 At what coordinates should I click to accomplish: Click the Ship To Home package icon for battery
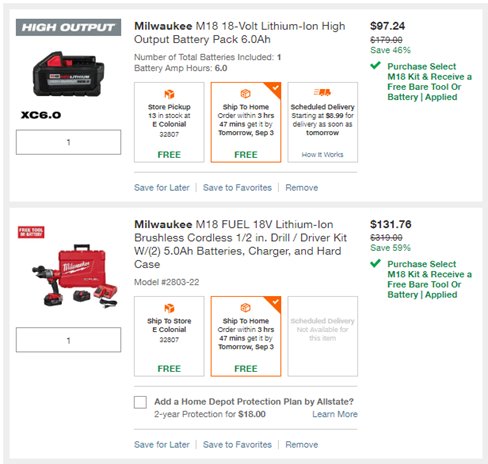pyautogui.click(x=246, y=94)
